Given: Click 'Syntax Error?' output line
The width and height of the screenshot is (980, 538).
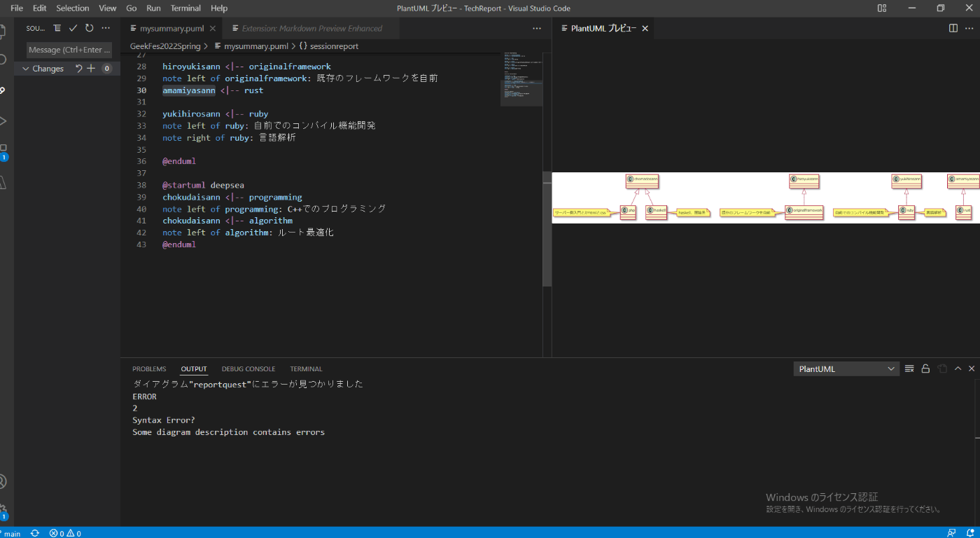Looking at the screenshot, I should click(164, 420).
